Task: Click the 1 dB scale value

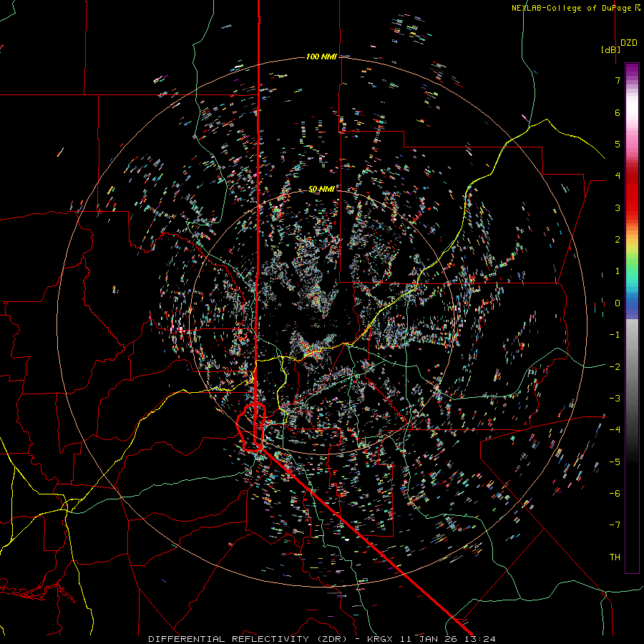Action: (x=618, y=271)
